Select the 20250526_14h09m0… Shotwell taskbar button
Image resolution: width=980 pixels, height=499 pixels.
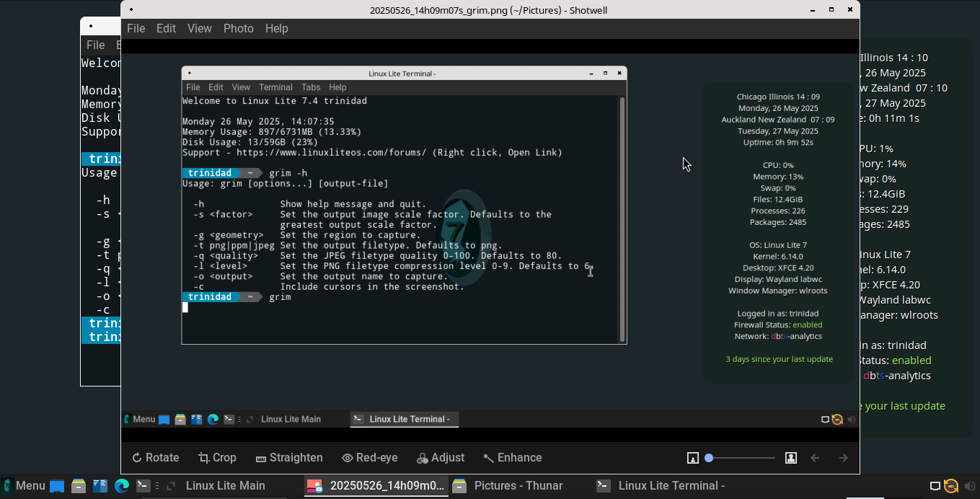(x=376, y=486)
